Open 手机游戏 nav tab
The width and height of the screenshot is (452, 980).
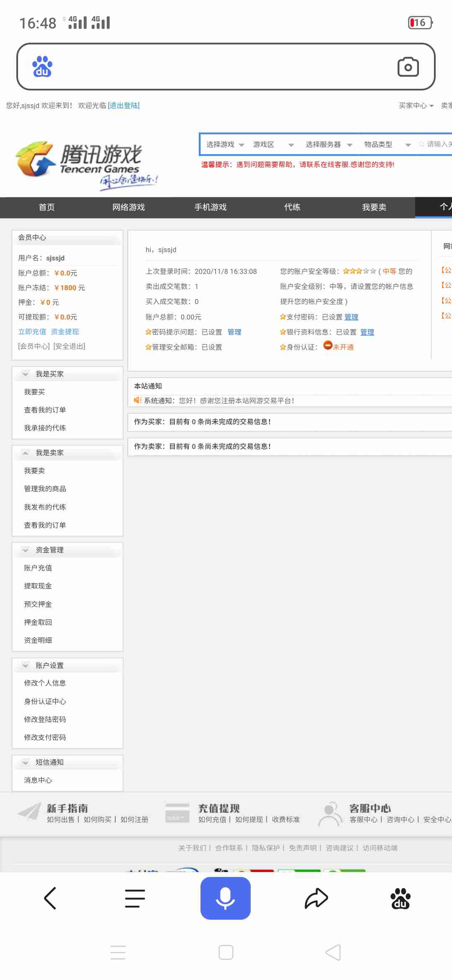(x=211, y=207)
